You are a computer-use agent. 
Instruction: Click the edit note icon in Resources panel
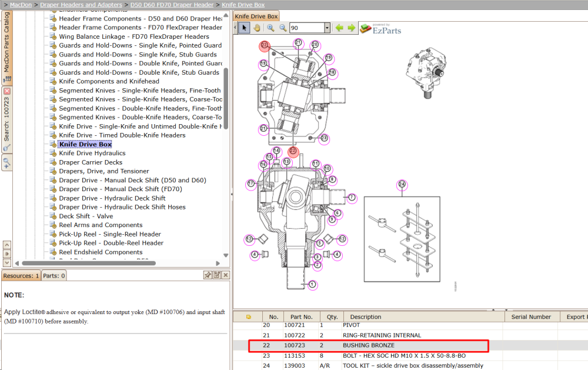pos(217,275)
